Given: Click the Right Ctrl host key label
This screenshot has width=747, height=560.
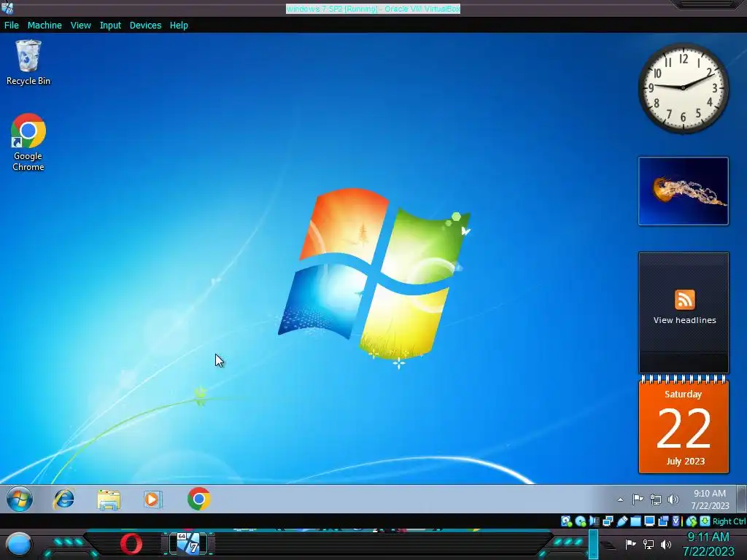Looking at the screenshot, I should (729, 521).
